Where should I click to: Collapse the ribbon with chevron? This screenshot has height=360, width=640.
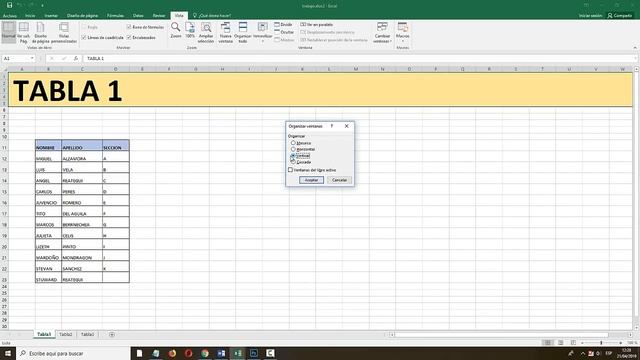click(635, 48)
